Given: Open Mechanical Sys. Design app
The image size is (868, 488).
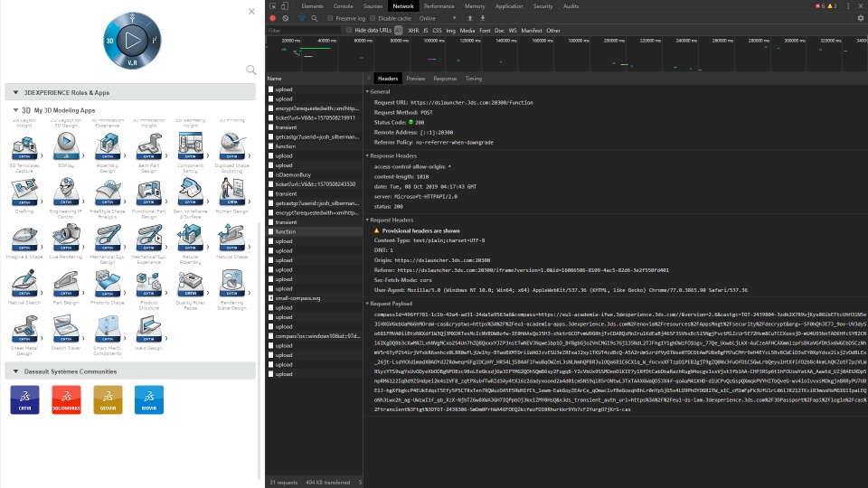Looking at the screenshot, I should [108, 238].
